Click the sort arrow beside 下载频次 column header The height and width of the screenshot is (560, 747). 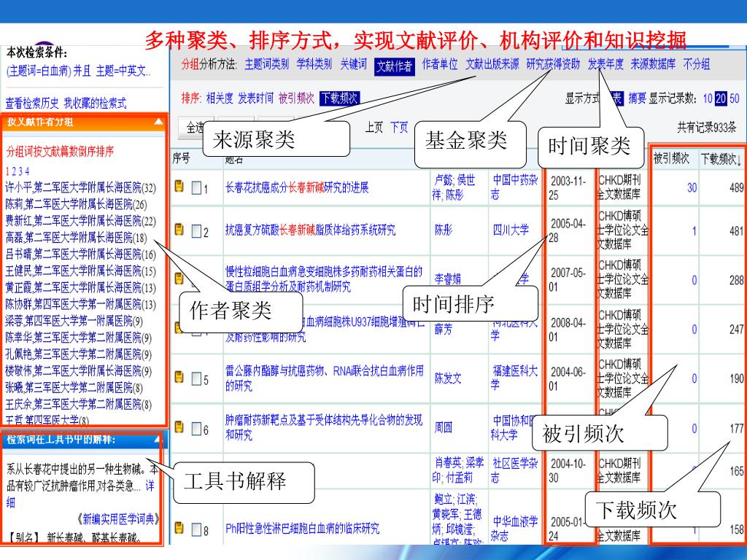[739, 159]
